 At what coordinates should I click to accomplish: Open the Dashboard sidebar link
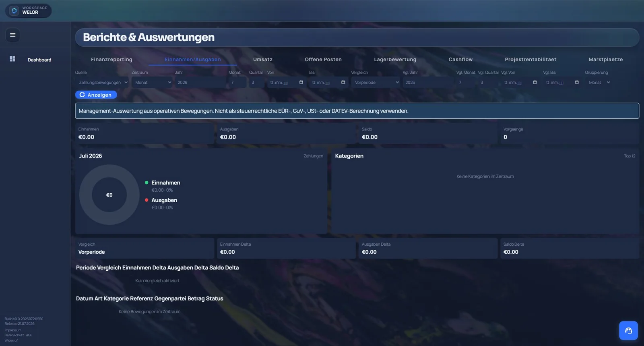point(39,60)
